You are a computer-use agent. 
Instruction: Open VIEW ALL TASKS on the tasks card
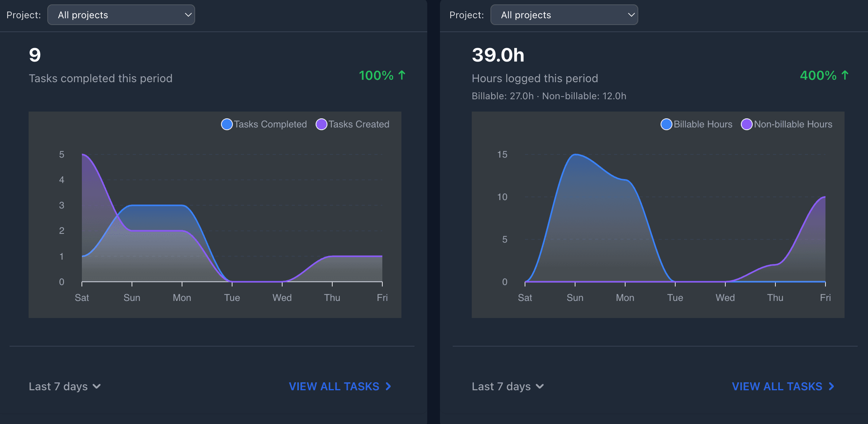[334, 386]
